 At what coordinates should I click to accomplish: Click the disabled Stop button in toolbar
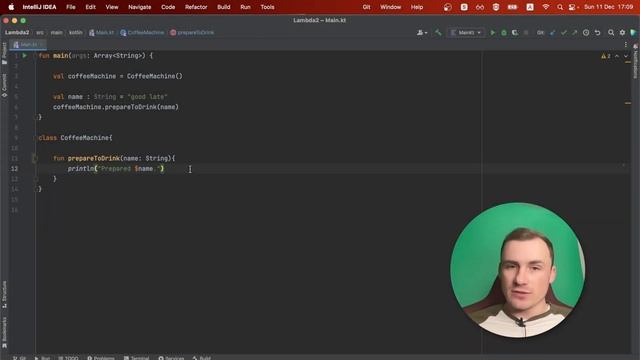point(526,33)
